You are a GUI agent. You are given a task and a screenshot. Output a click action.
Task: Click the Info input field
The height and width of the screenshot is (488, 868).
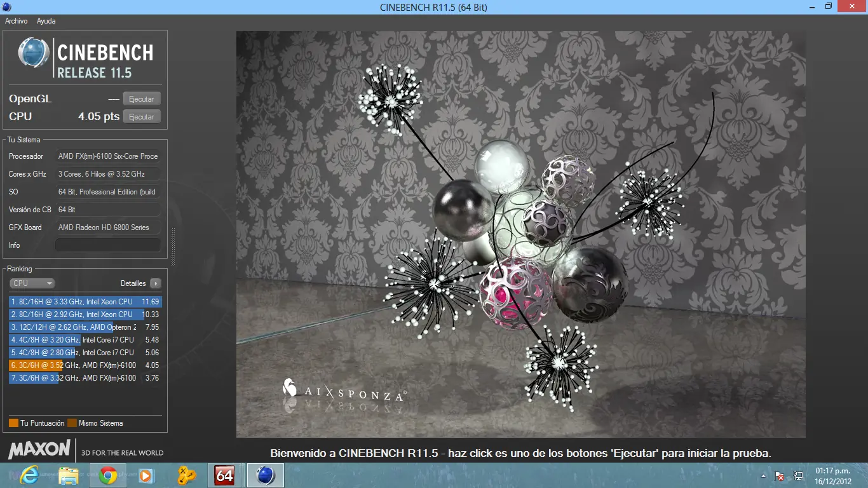108,245
